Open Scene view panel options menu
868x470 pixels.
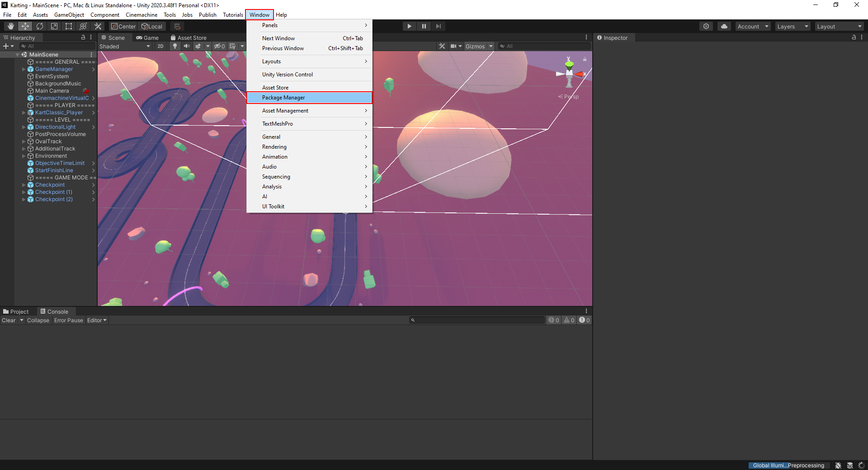pyautogui.click(x=586, y=38)
